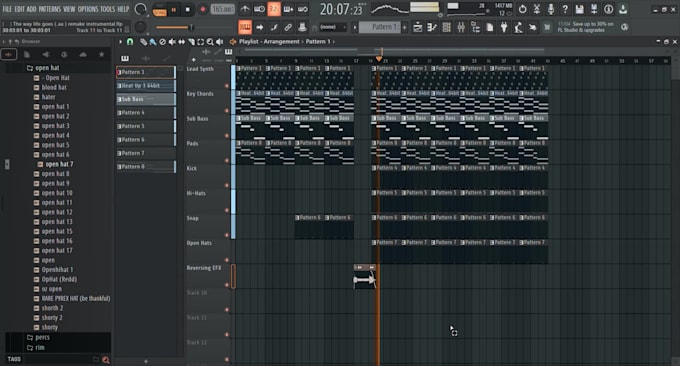This screenshot has height=366, width=680.
Task: Click the tempo field showing 165
Action: (x=222, y=10)
